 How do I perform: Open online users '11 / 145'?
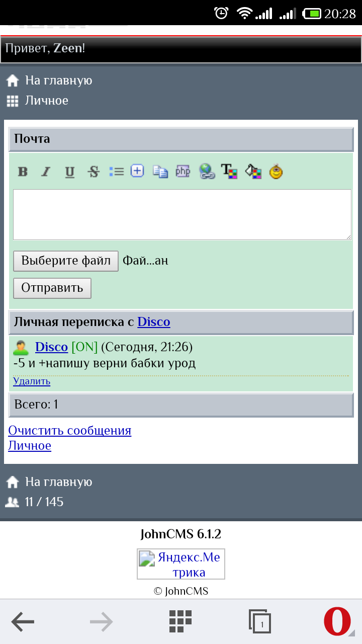pos(44,502)
